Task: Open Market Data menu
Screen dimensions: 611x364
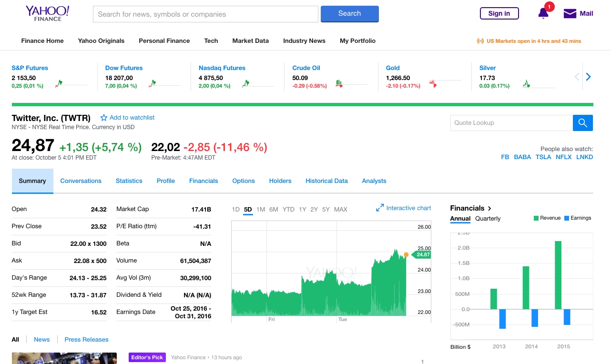Action: click(x=251, y=41)
